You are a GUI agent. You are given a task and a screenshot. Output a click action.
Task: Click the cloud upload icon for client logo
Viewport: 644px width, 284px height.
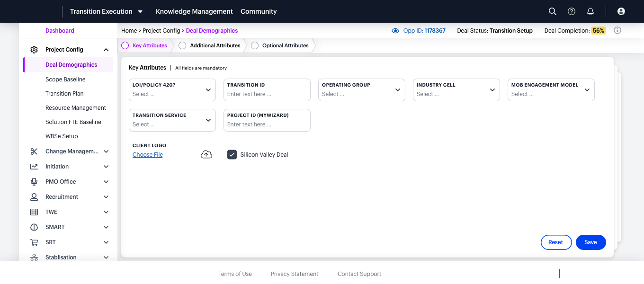(x=206, y=155)
